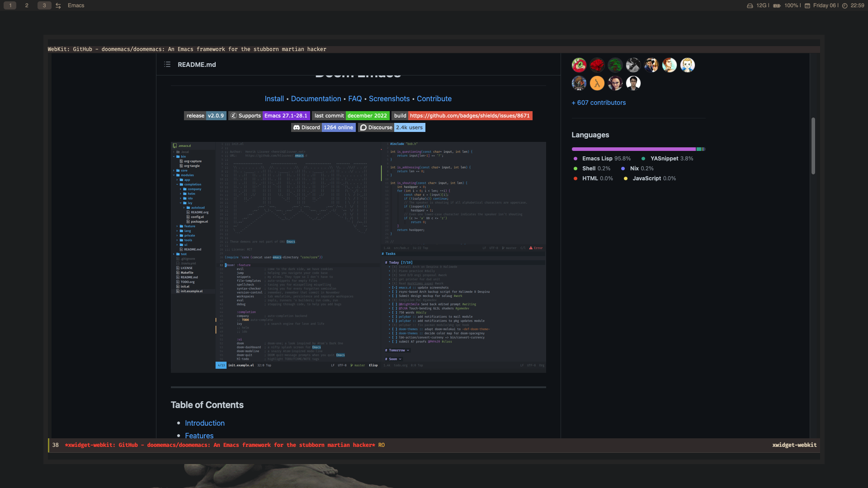
Task: Click avatar of person with purple glasses
Action: coord(615,83)
